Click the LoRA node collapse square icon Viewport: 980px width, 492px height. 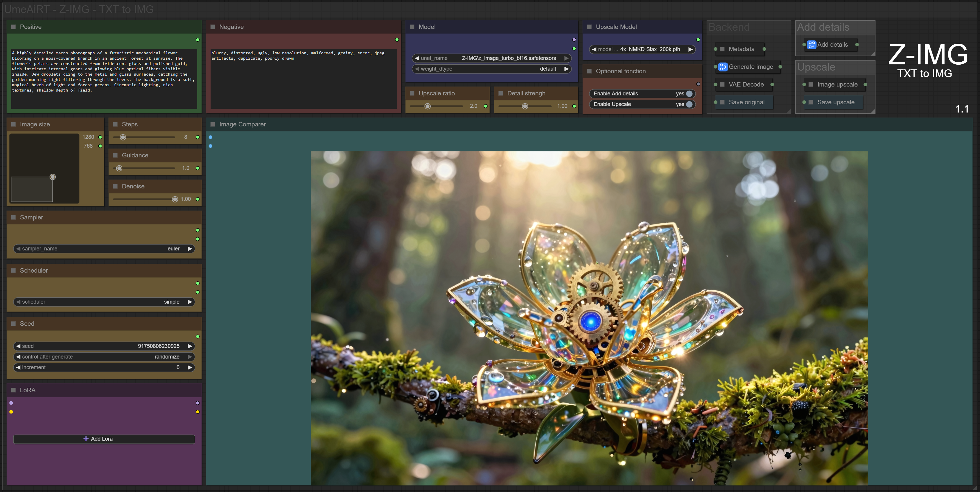point(13,390)
